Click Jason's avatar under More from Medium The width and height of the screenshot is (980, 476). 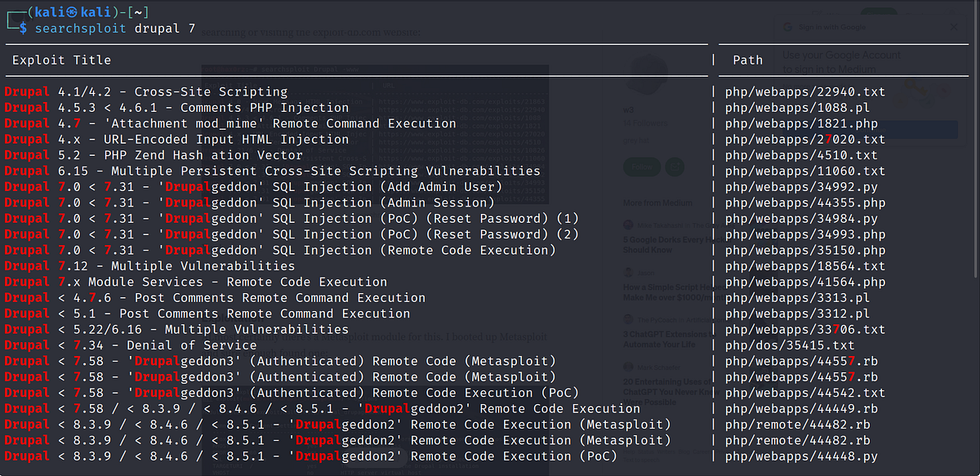point(628,273)
